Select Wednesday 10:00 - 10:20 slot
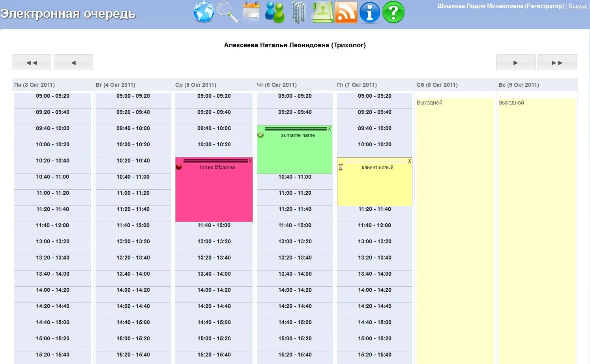 coord(214,149)
